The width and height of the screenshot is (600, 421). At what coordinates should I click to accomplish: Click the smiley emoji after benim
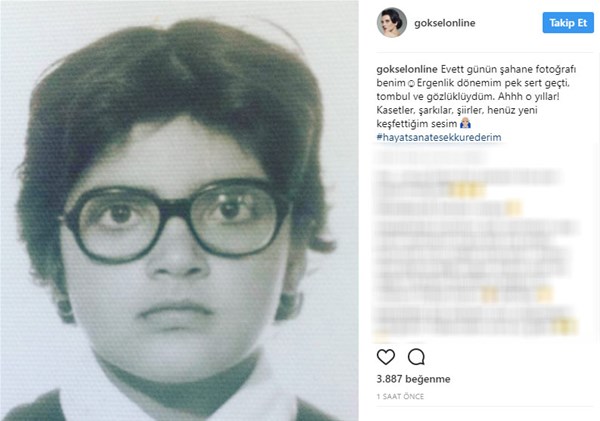coord(411,83)
